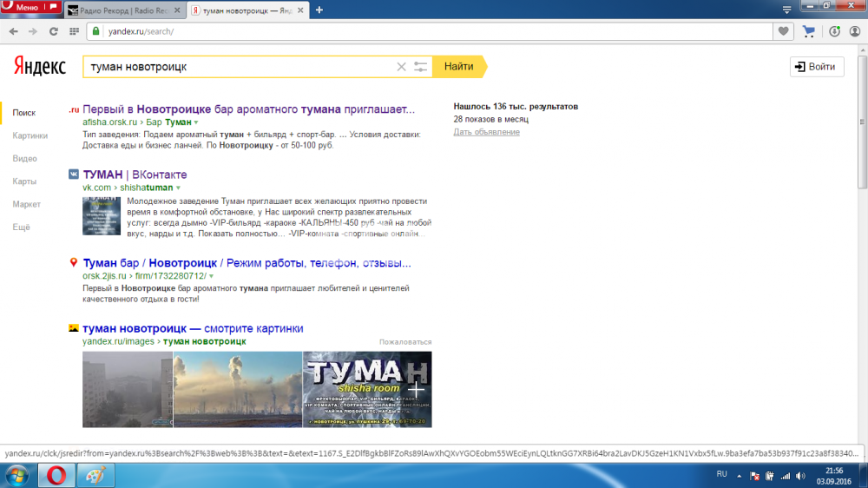Expand dropdown arrow next to vk.com shishatuman
This screenshot has height=488, width=868.
[178, 188]
